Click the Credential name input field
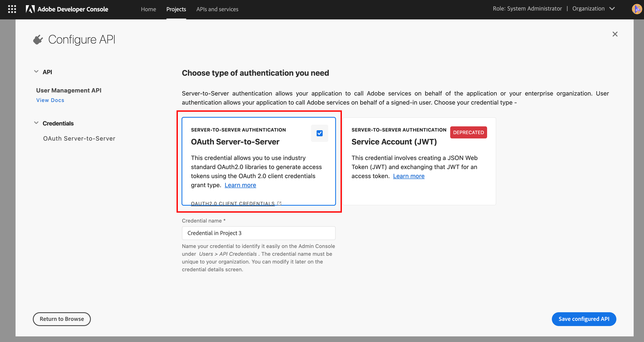This screenshot has width=644, height=342. [259, 233]
